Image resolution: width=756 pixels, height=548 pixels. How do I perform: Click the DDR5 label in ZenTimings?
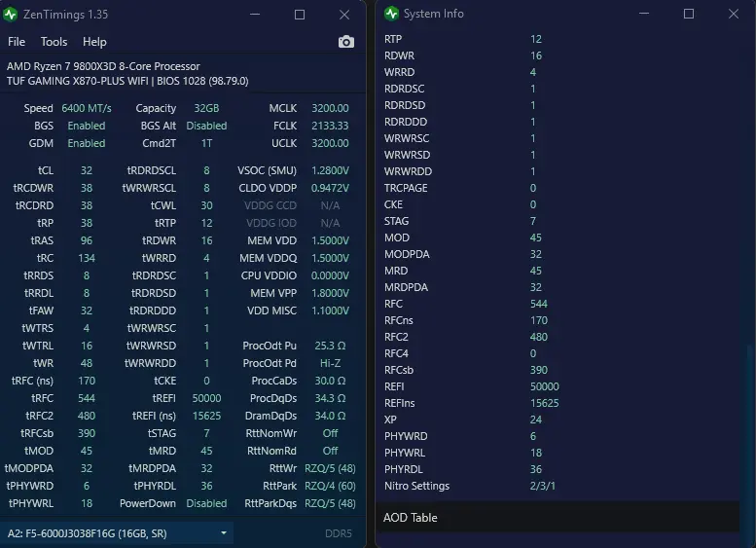338,533
